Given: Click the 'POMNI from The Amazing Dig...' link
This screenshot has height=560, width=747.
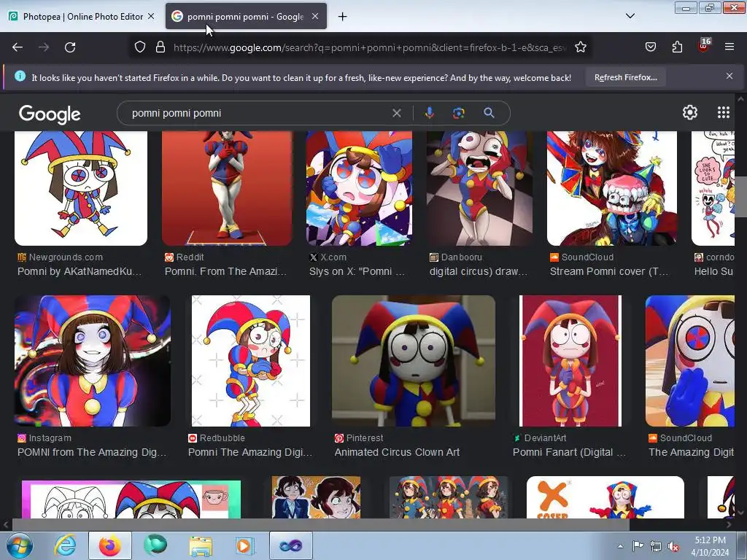Looking at the screenshot, I should point(93,452).
